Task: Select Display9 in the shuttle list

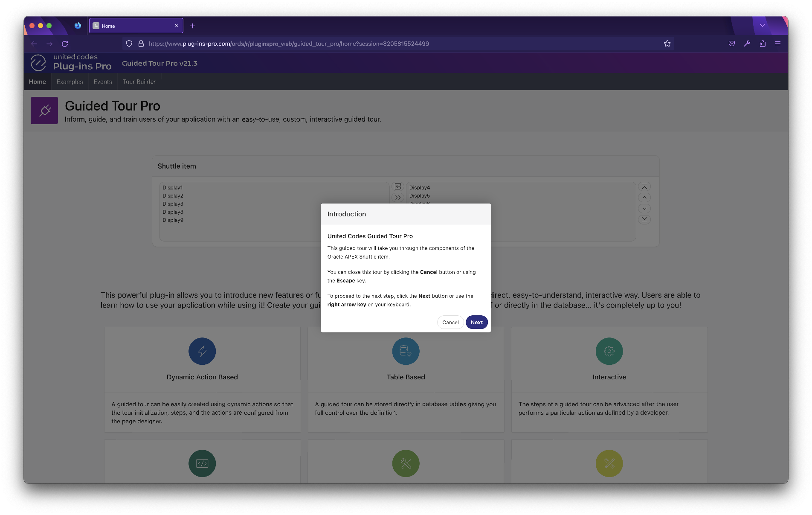Action: [173, 220]
